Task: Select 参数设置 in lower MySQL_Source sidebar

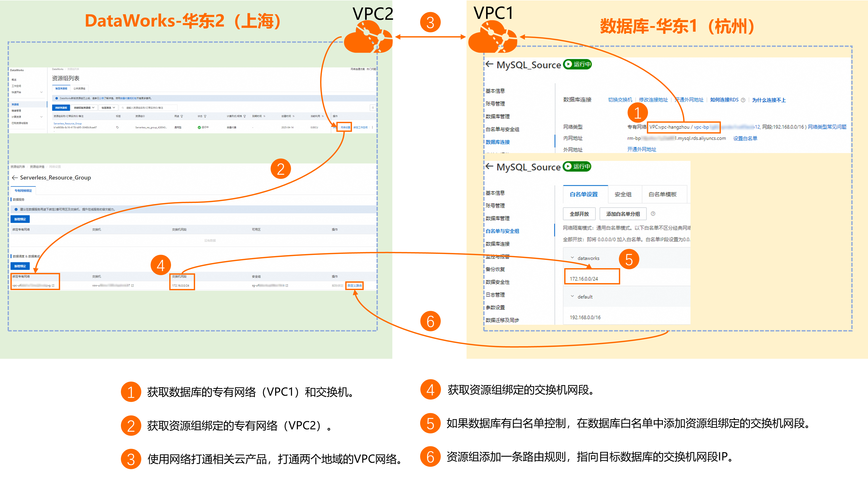Action: click(x=495, y=307)
